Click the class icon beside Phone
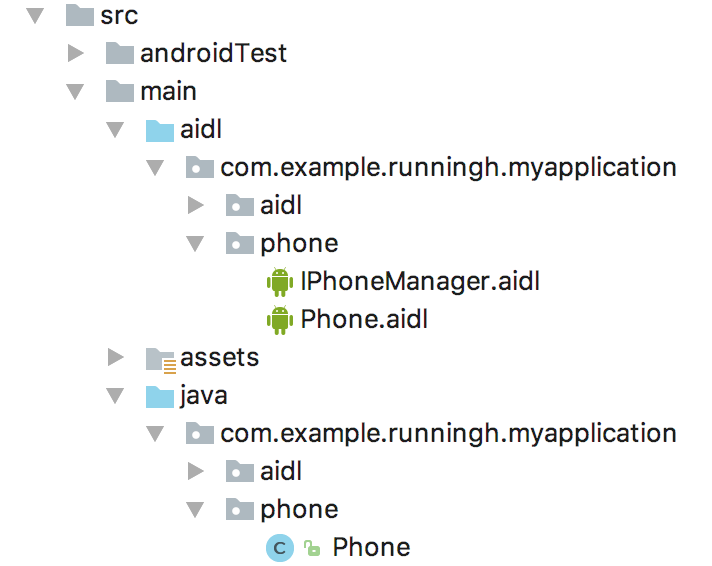This screenshot has width=712, height=566. 280,547
